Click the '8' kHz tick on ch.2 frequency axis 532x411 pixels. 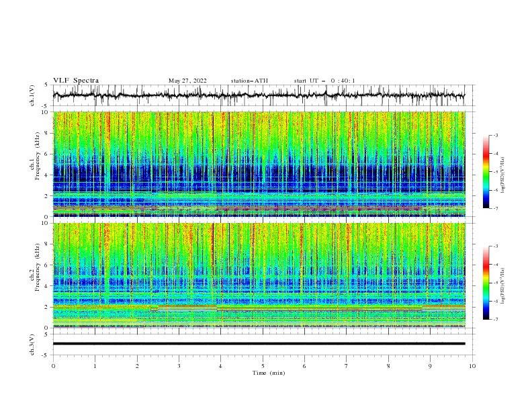[47, 244]
